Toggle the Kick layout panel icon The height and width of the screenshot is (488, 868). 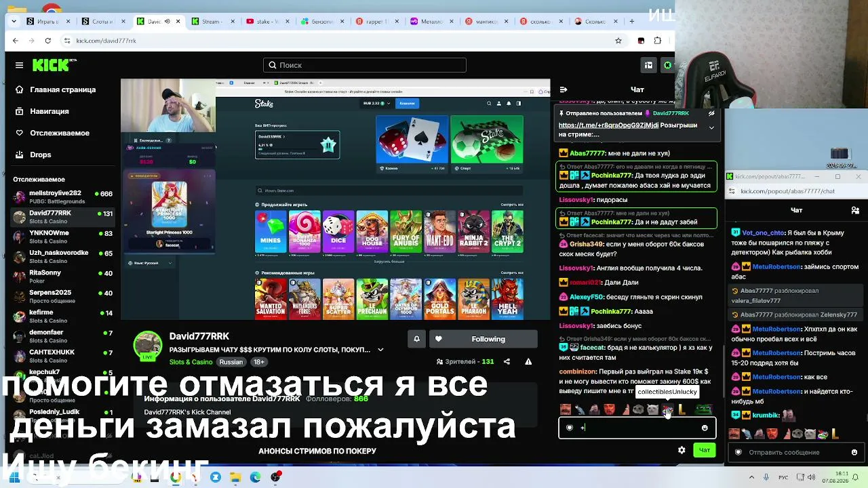(x=649, y=65)
